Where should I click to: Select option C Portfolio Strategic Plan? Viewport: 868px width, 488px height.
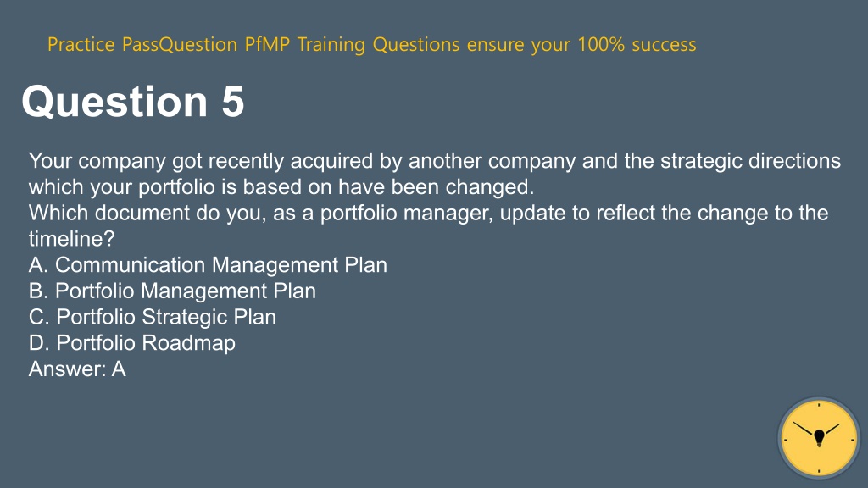pyautogui.click(x=153, y=317)
